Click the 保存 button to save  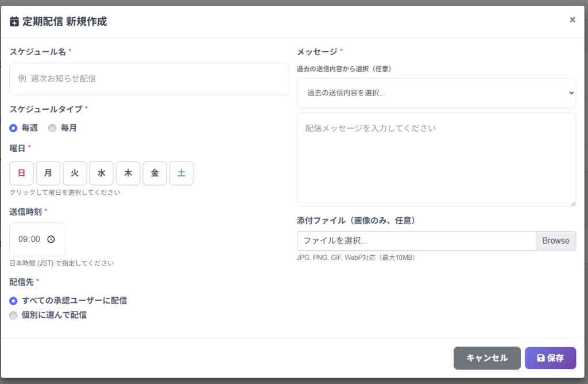(x=550, y=358)
